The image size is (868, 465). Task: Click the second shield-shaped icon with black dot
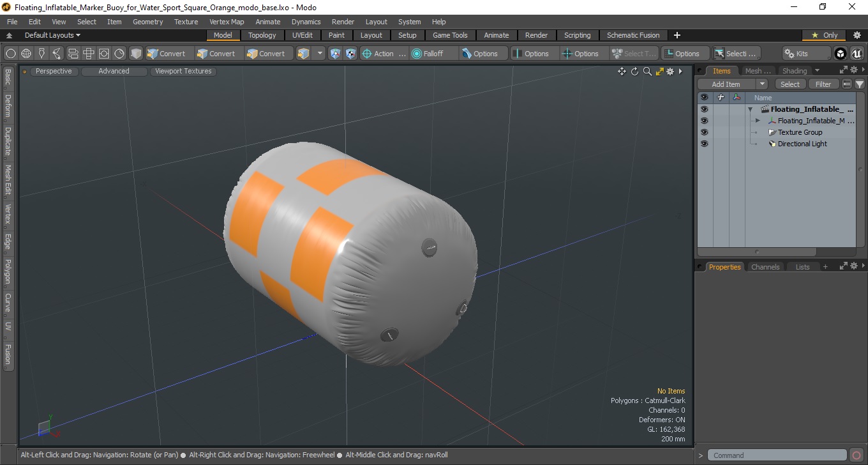click(x=350, y=54)
